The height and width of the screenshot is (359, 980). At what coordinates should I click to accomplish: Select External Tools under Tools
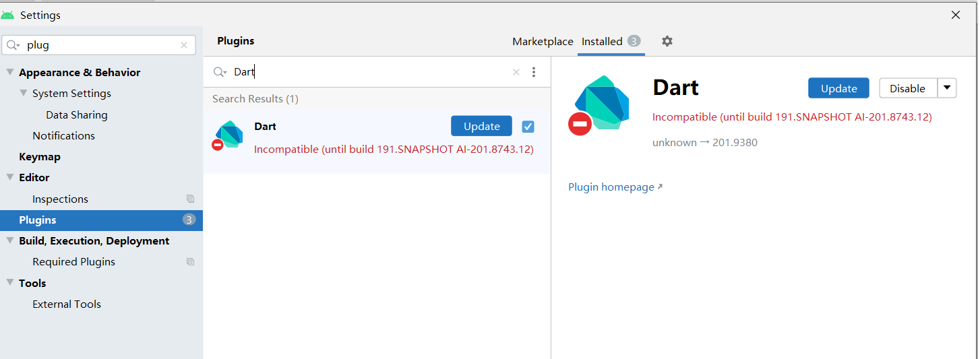click(67, 304)
